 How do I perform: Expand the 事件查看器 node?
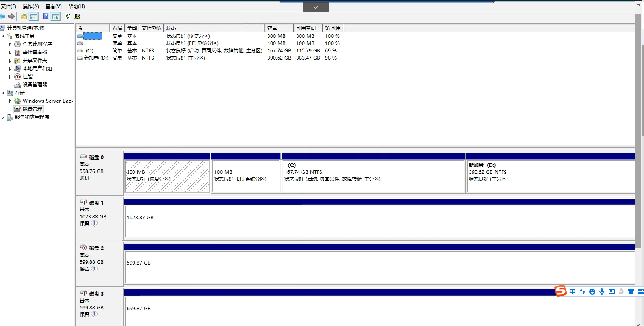point(10,52)
